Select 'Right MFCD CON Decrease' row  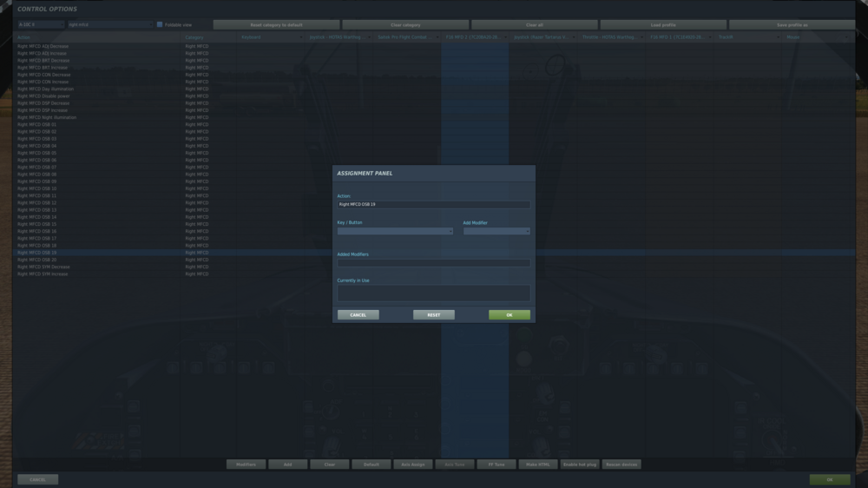click(434, 75)
